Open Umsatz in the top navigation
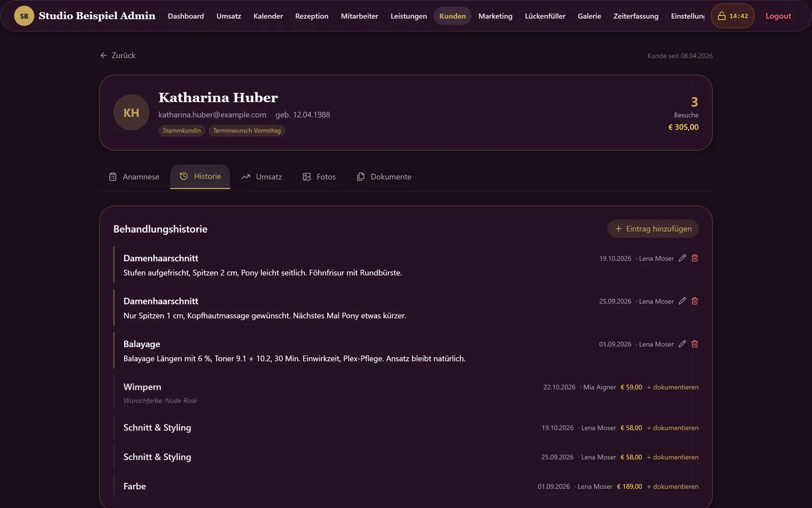Screen dimensions: 812x508 point(229,16)
